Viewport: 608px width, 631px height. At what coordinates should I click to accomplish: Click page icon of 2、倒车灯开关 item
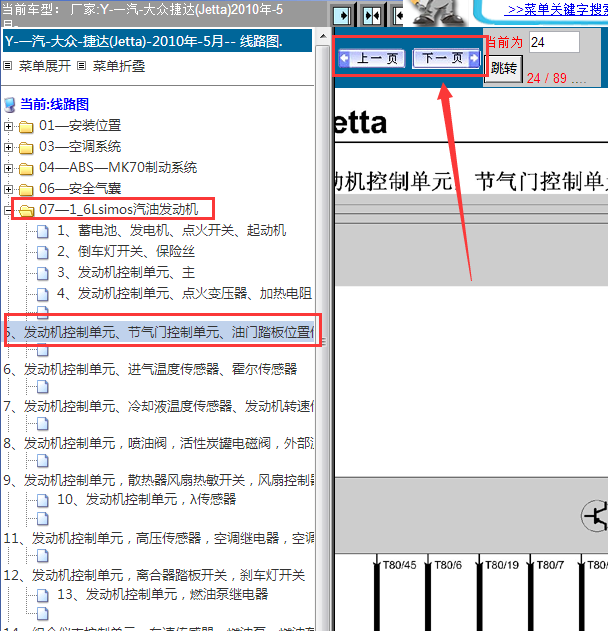tap(43, 252)
